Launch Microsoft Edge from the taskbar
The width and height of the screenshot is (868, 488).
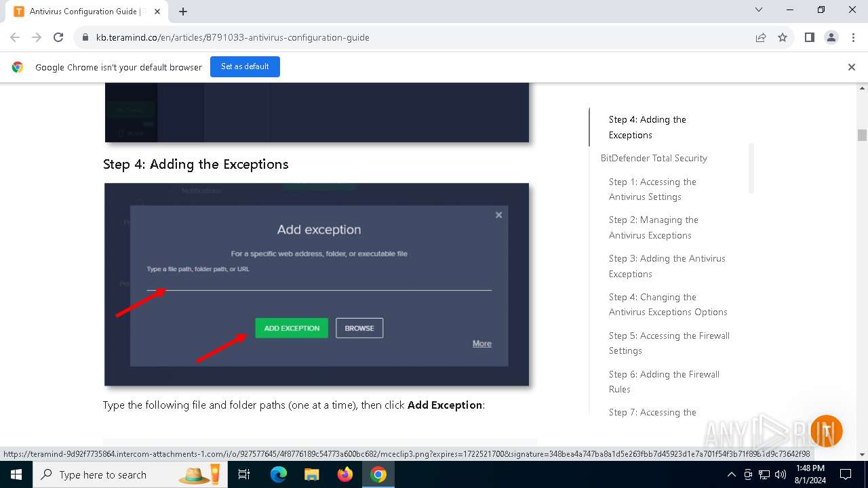(279, 474)
